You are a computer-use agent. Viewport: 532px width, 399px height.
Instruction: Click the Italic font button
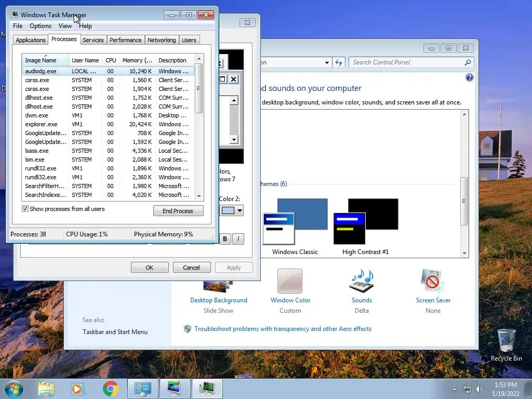pos(238,239)
